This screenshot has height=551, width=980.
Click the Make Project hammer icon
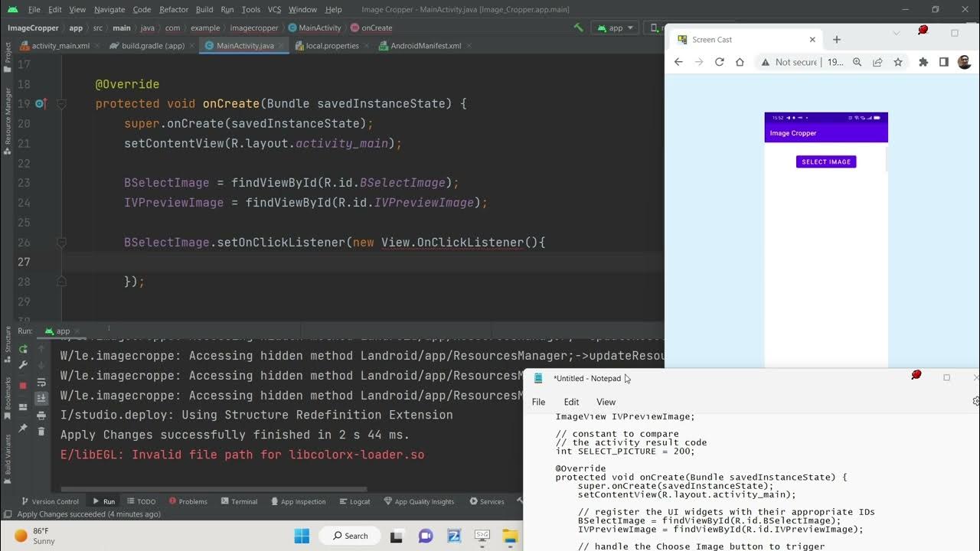[578, 28]
